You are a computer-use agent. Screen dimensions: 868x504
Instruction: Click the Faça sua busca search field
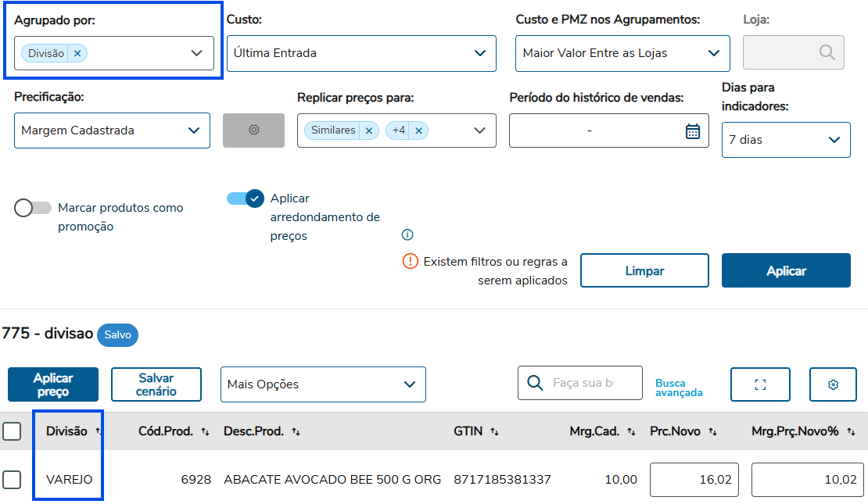pyautogui.click(x=584, y=383)
